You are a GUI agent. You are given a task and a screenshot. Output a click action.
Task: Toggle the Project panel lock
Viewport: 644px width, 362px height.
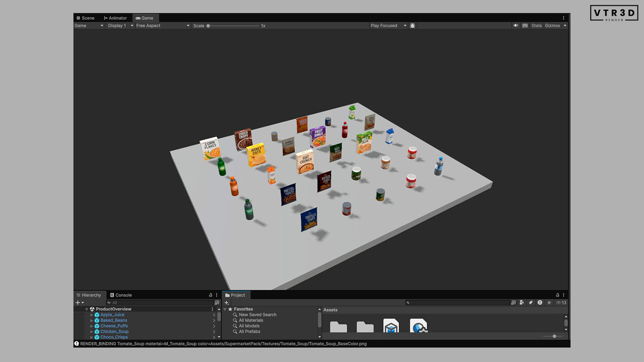pyautogui.click(x=558, y=295)
